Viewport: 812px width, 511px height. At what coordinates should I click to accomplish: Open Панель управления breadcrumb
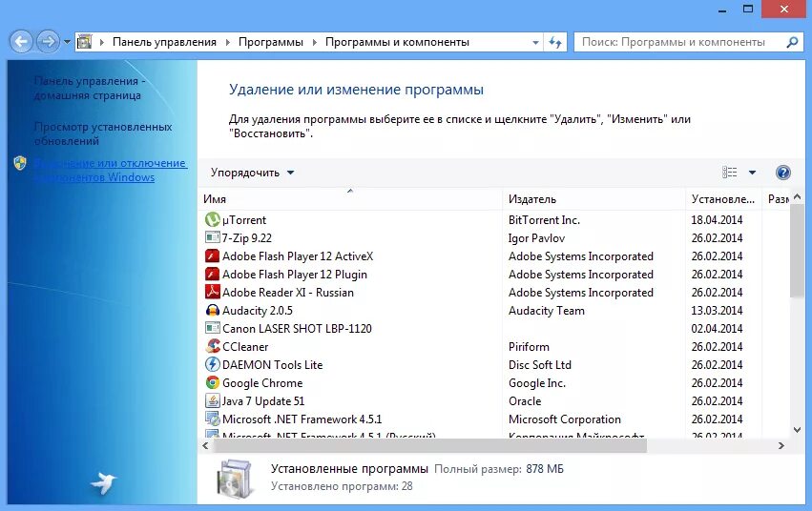(164, 42)
